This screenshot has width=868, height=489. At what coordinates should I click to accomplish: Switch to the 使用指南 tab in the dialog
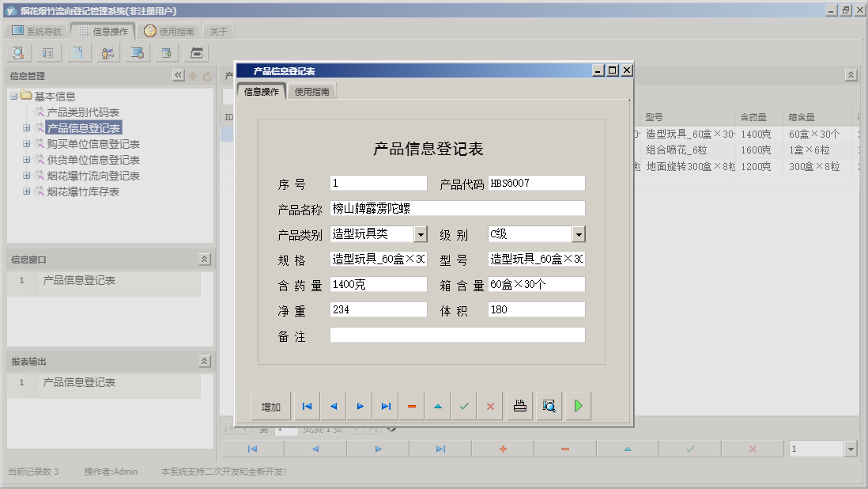(313, 90)
